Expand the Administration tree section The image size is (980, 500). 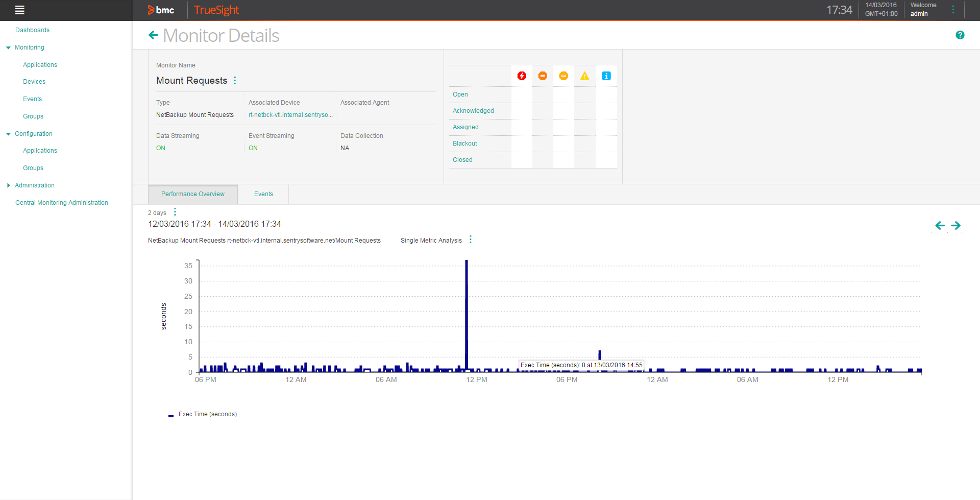click(x=8, y=185)
